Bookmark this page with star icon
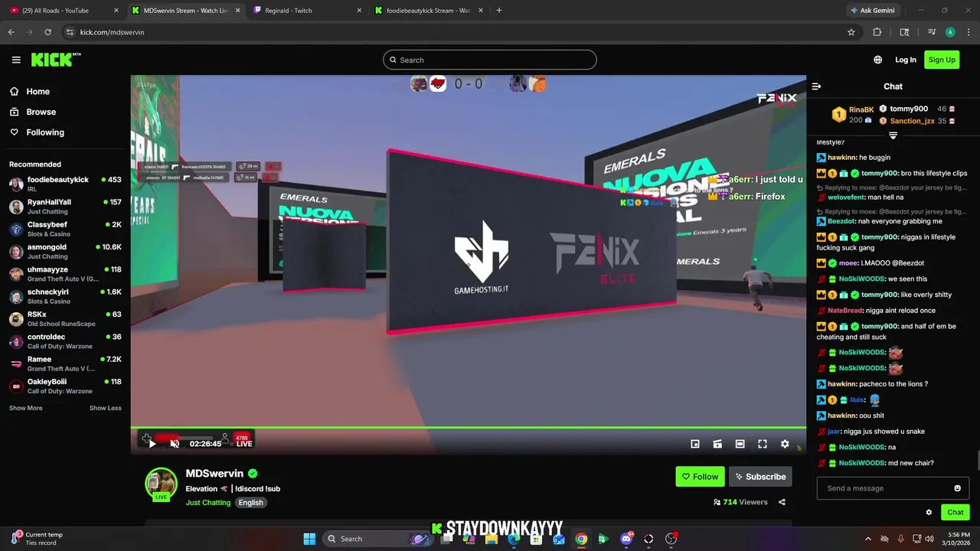 [x=851, y=32]
